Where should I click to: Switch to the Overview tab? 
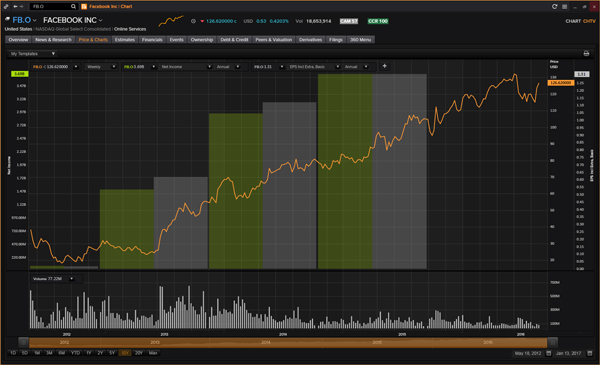click(18, 39)
